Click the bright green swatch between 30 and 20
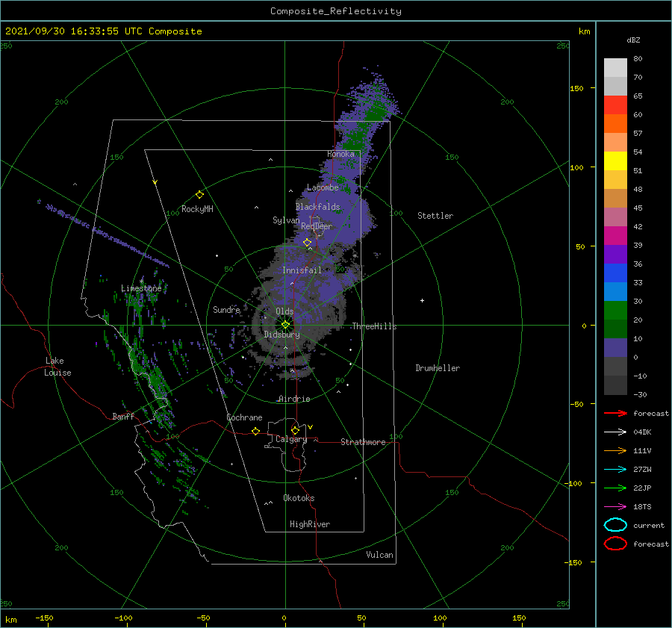Screen dimensions: 672x628 (x=615, y=311)
